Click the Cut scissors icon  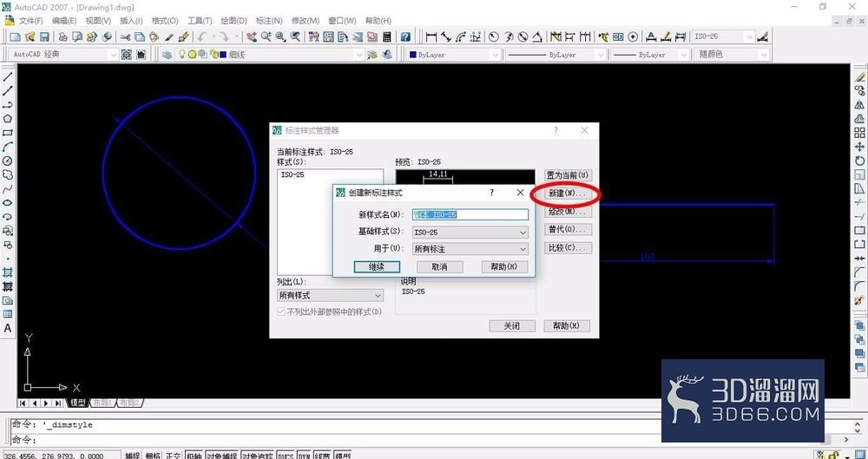(x=126, y=37)
